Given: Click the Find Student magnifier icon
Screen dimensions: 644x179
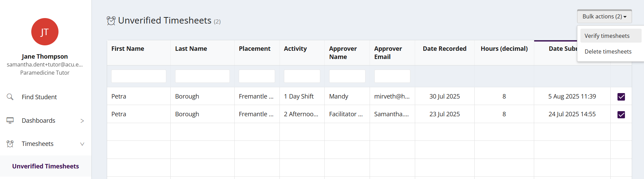Looking at the screenshot, I should point(10,97).
